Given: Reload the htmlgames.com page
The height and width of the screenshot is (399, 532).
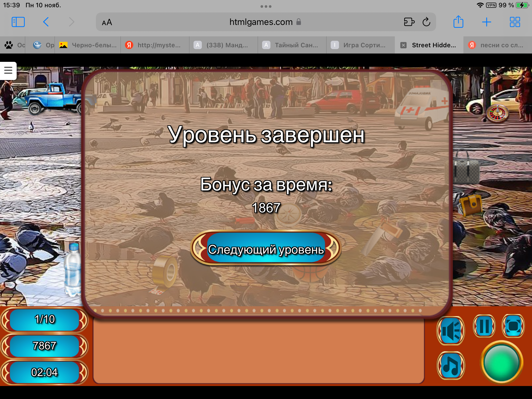Looking at the screenshot, I should 426,22.
